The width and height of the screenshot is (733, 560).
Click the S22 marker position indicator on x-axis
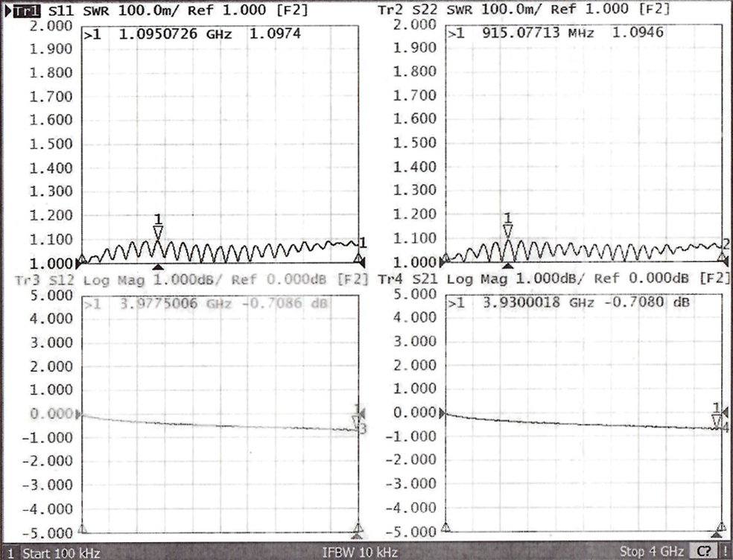pos(507,266)
